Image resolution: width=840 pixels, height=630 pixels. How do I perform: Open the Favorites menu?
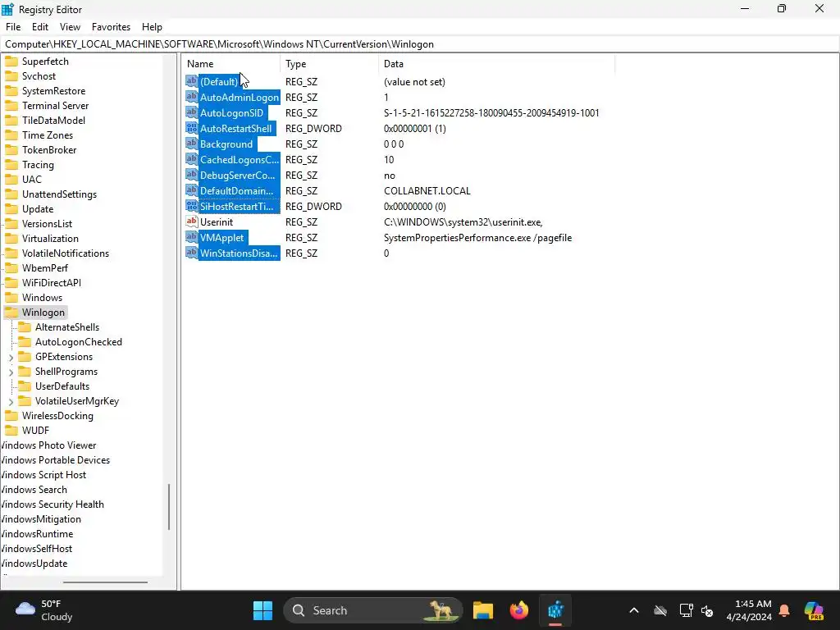pyautogui.click(x=111, y=27)
